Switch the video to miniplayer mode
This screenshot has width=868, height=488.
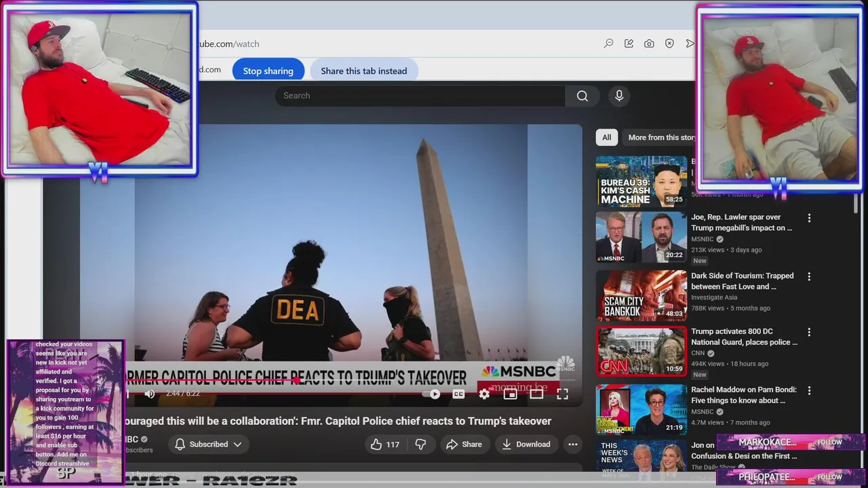tap(511, 394)
